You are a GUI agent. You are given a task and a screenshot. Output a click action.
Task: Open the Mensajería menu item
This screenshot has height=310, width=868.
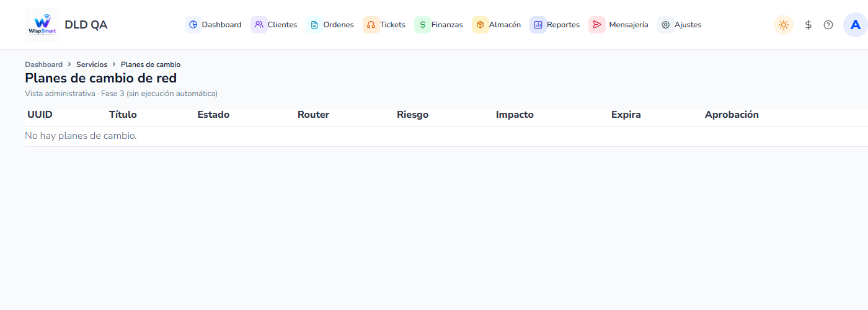619,25
